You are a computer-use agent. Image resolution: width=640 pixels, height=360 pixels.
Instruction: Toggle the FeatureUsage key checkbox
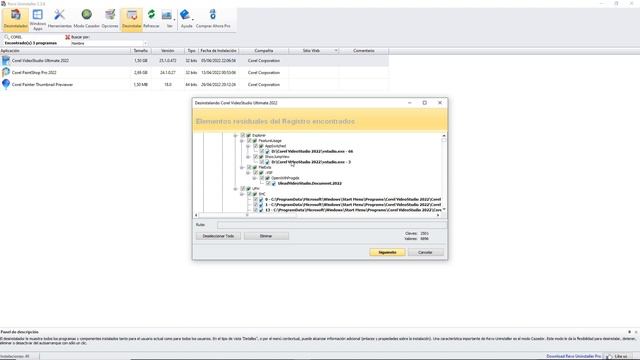tap(249, 140)
